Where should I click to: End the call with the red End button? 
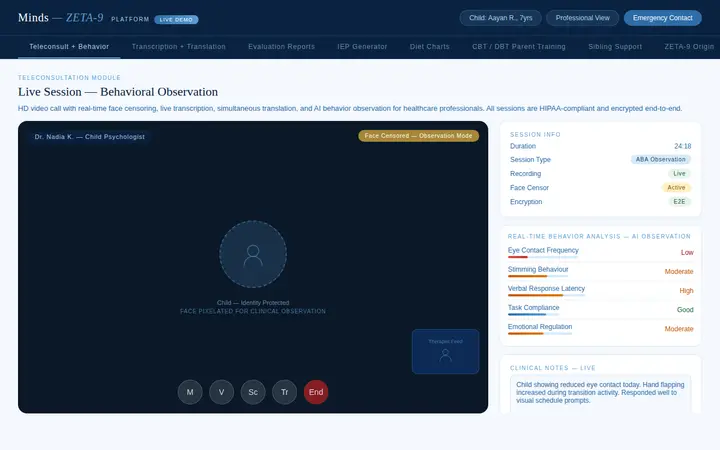pyautogui.click(x=316, y=392)
